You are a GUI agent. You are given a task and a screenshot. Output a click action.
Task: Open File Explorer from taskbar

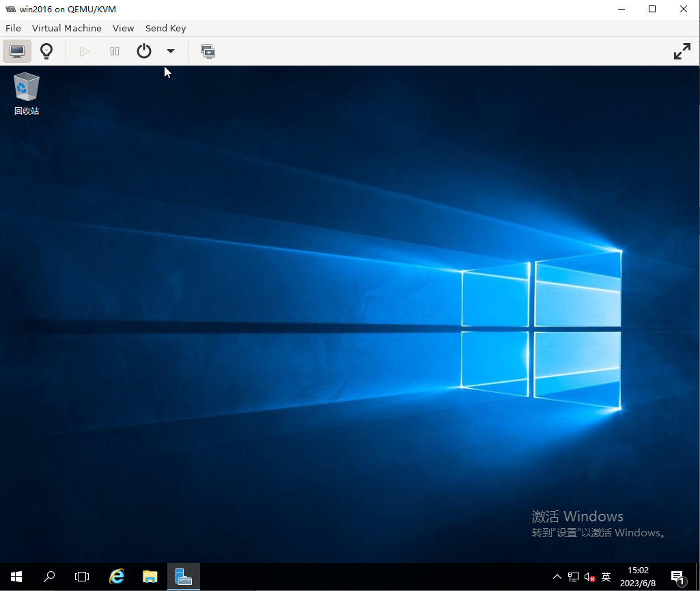150,577
